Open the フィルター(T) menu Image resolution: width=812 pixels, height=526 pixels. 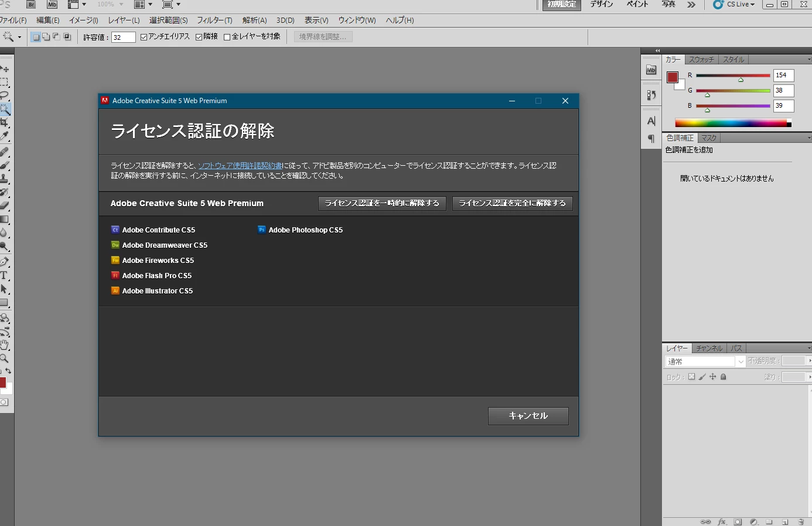click(214, 21)
